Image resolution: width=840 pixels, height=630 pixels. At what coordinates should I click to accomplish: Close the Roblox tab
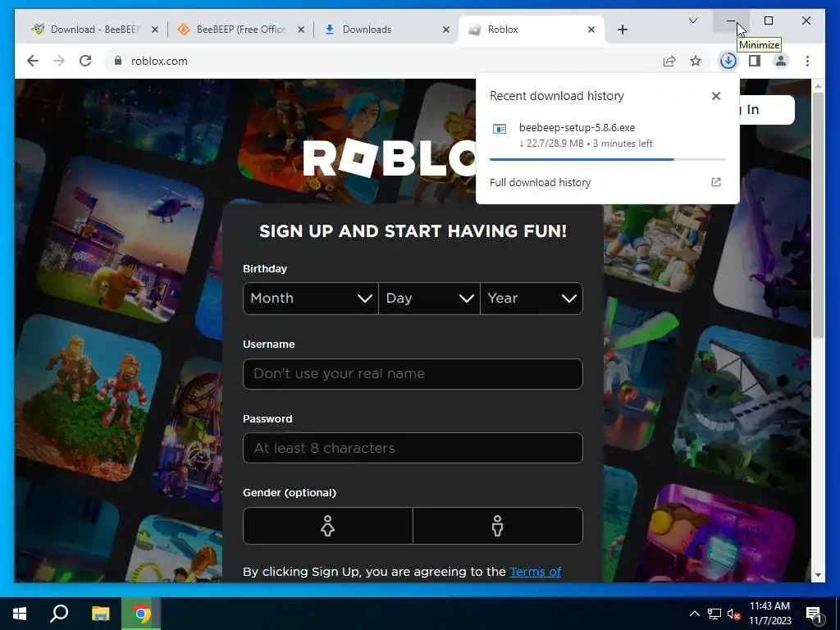591,30
